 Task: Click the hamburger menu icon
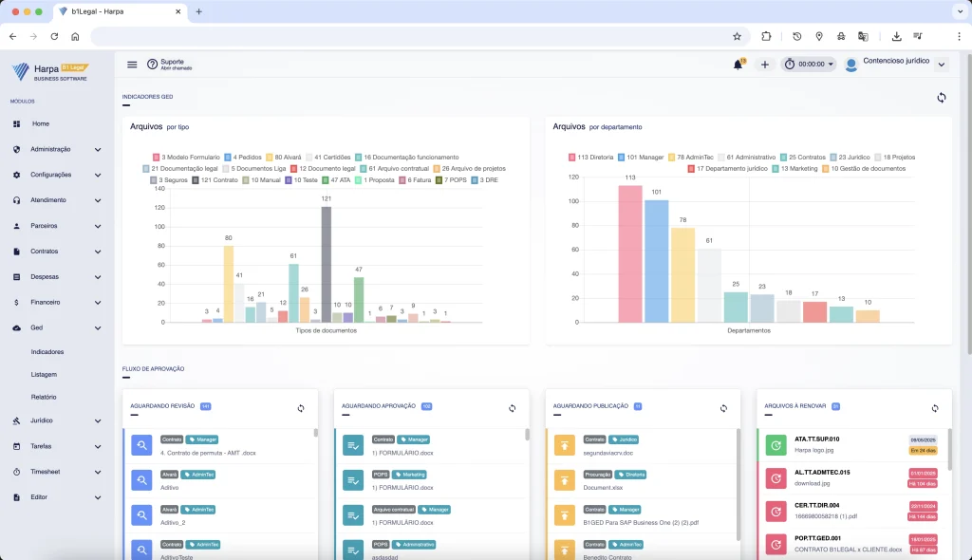pos(132,65)
